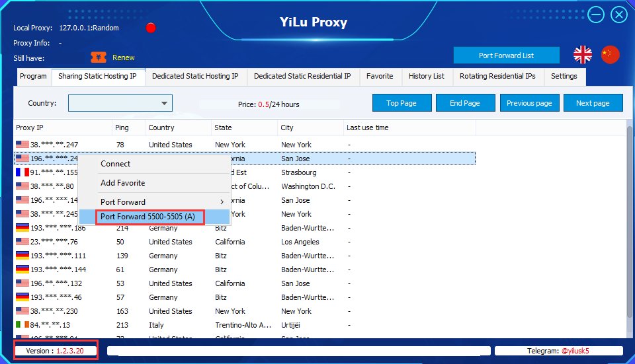
Task: Go to End Page
Action: pyautogui.click(x=465, y=103)
